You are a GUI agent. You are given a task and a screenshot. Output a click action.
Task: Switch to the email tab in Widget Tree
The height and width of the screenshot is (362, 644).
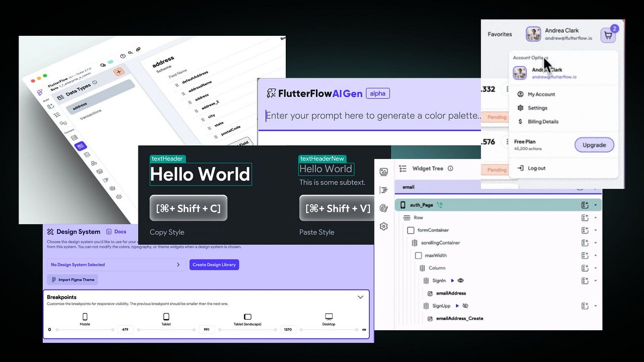point(408,187)
